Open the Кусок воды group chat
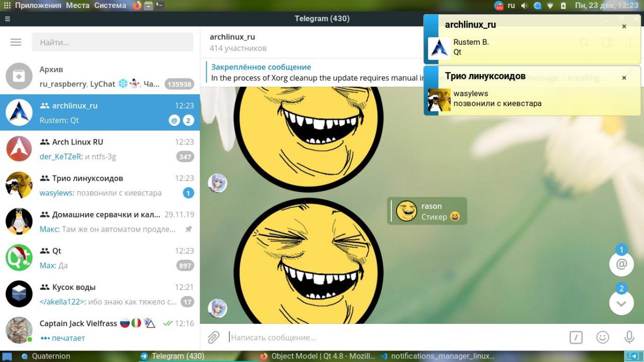The image size is (644, 362). tap(100, 294)
